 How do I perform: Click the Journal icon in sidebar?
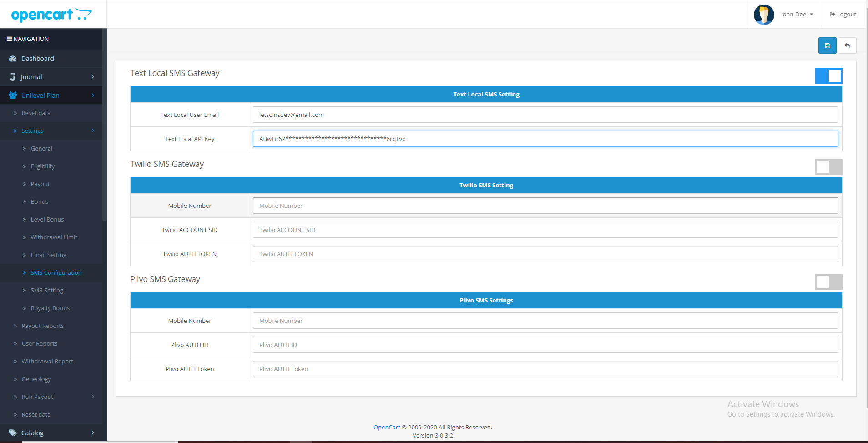tap(13, 77)
